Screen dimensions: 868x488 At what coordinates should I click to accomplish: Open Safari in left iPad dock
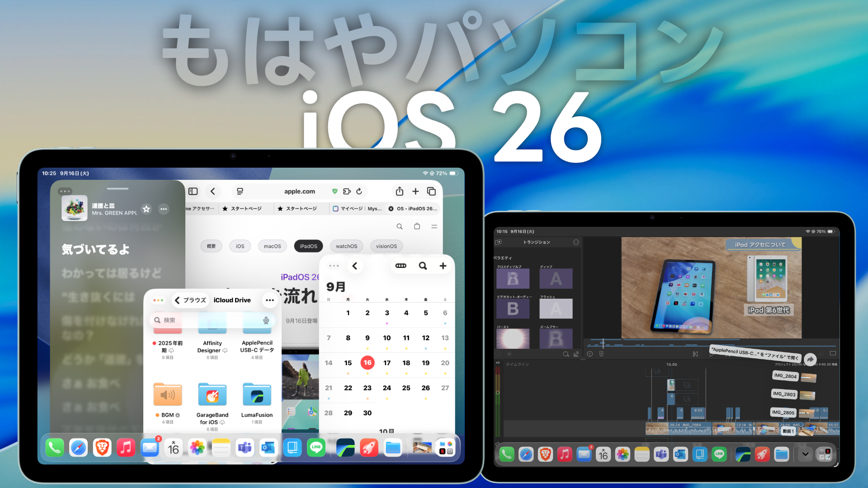(78, 448)
